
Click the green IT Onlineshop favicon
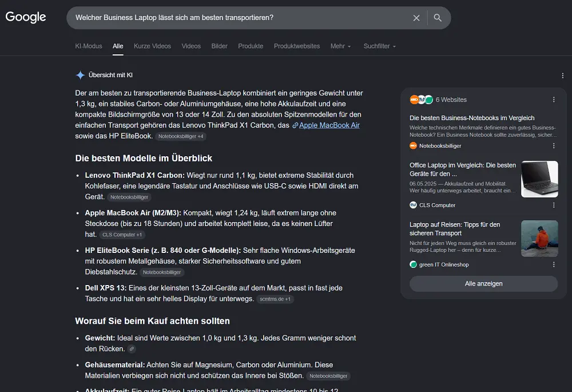pos(414,264)
